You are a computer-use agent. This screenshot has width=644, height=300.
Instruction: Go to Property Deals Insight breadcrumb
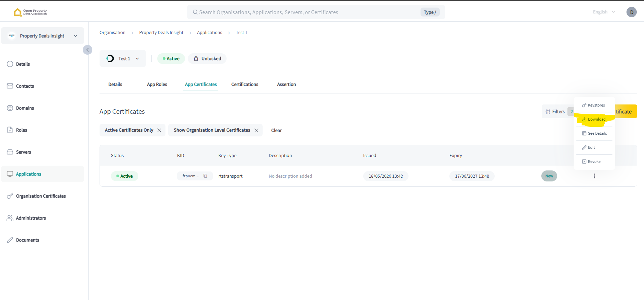pos(161,33)
